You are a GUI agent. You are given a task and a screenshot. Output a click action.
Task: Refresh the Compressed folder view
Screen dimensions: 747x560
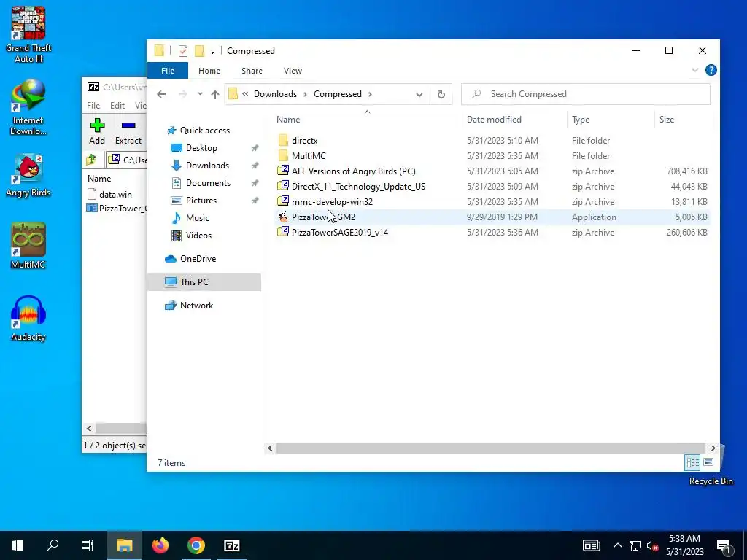(x=441, y=94)
